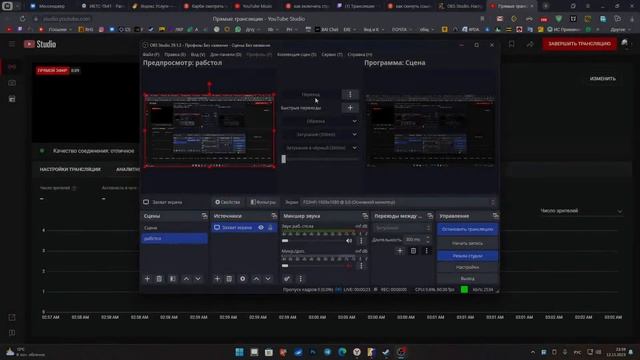
Task: Click Выход button in Controls
Action: pyautogui.click(x=467, y=278)
